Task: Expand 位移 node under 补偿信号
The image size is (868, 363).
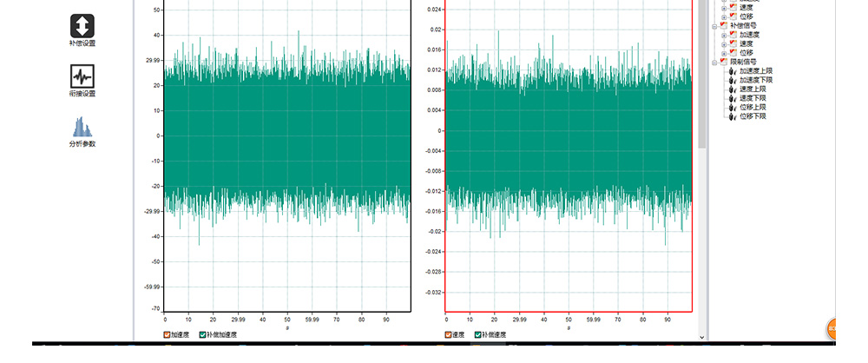Action: tap(724, 52)
